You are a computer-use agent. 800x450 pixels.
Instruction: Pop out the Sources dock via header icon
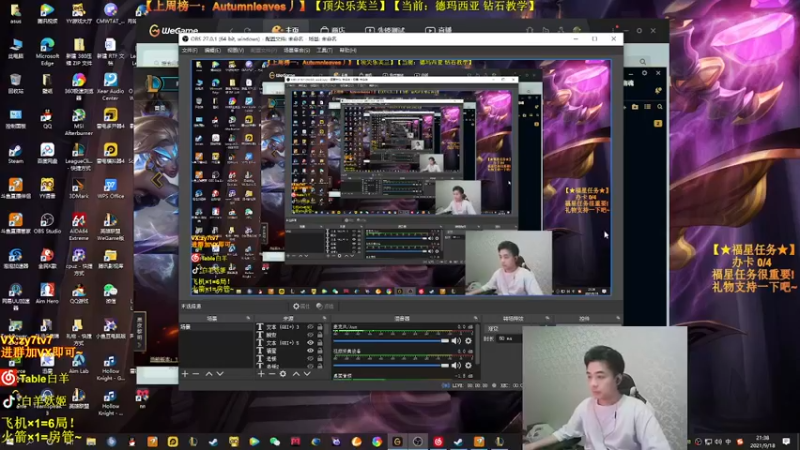[324, 318]
